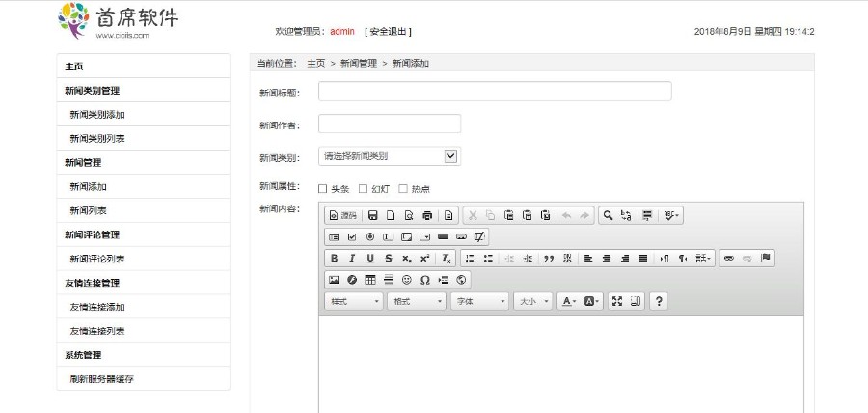Image resolution: width=868 pixels, height=413 pixels.
Task: Click the Remove Format icon
Action: point(447,258)
